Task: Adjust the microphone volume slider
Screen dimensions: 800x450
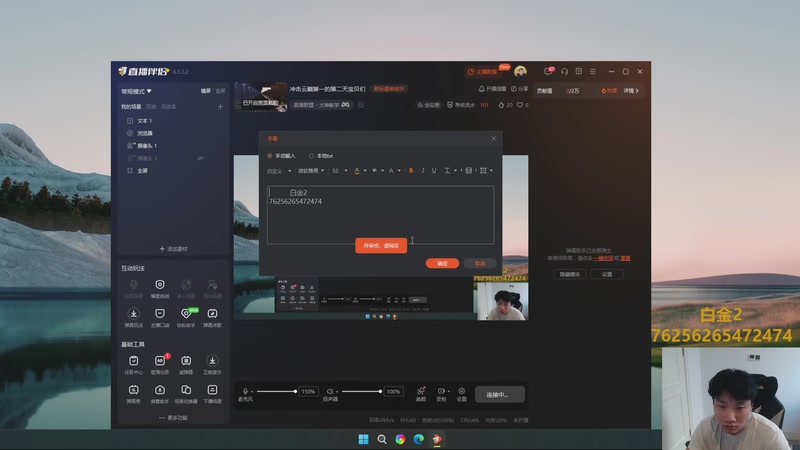Action: [x=277, y=391]
